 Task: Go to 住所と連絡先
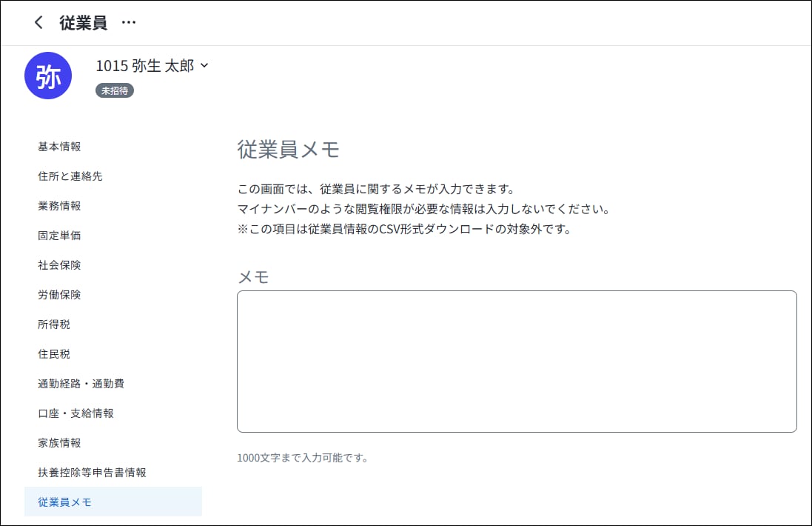click(70, 176)
